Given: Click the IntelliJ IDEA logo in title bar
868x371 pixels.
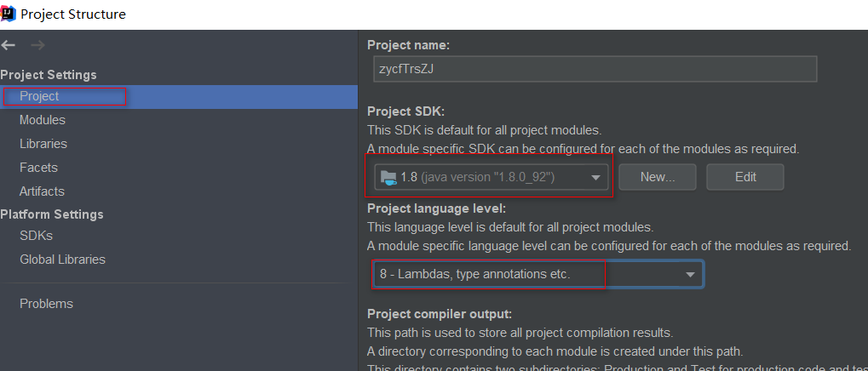Looking at the screenshot, I should coord(9,14).
